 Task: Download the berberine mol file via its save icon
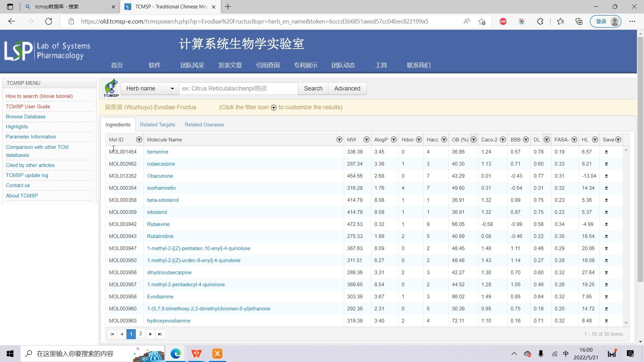[x=606, y=152]
